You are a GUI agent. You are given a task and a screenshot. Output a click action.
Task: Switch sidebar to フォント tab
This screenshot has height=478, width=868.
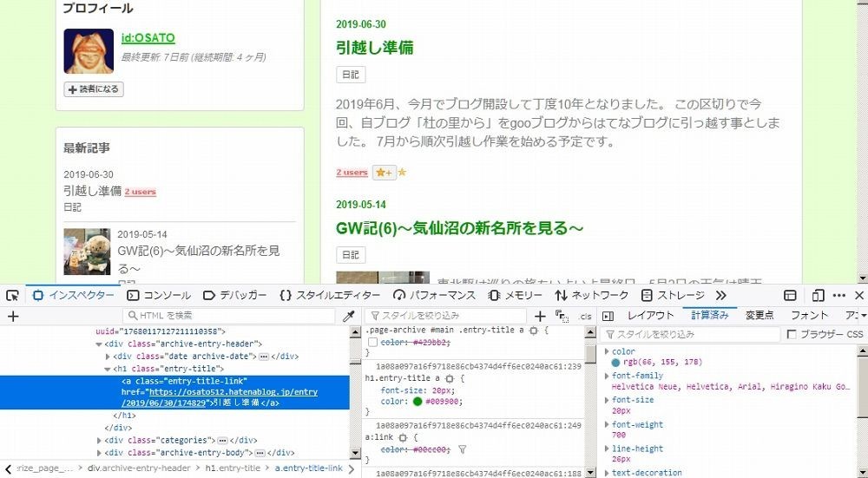[809, 316]
